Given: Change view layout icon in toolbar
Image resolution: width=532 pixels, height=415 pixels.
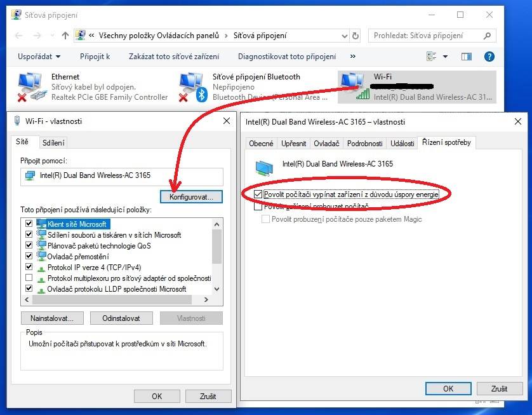Looking at the screenshot, I should click(x=431, y=57).
